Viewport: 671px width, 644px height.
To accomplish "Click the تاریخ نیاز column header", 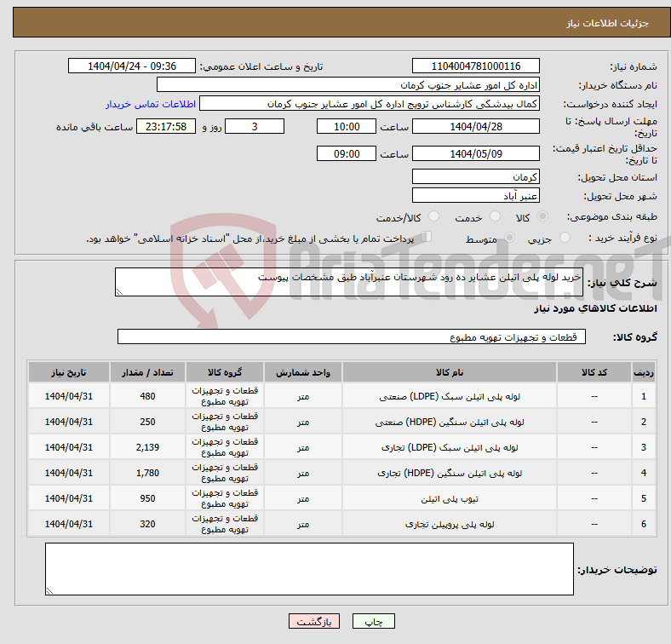I will tap(69, 372).
